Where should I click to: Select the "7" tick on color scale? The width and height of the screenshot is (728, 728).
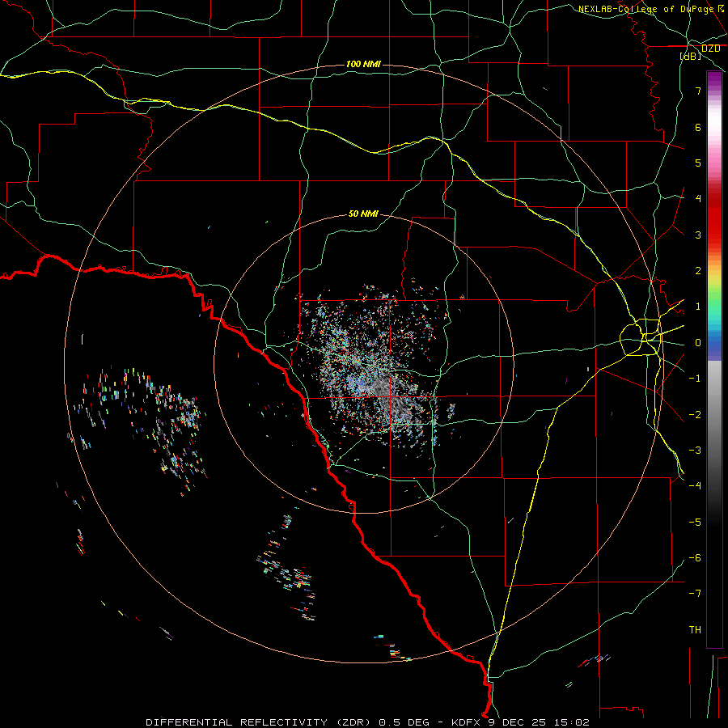[x=698, y=91]
